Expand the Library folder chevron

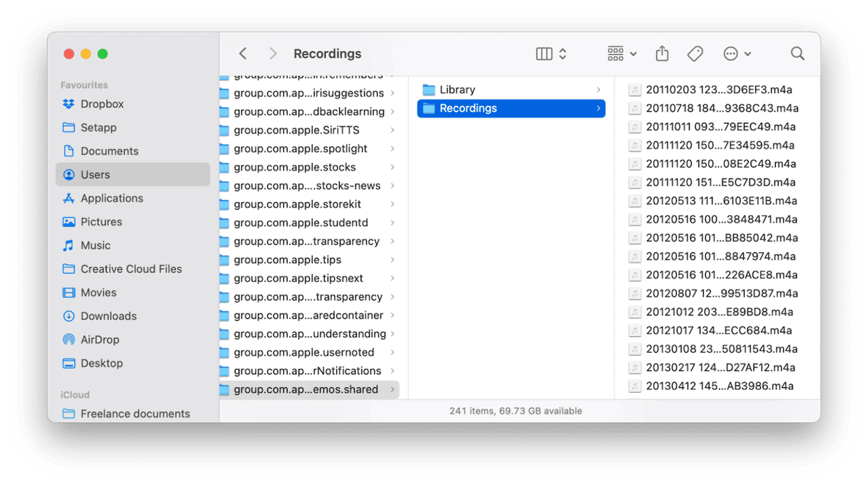pos(598,89)
